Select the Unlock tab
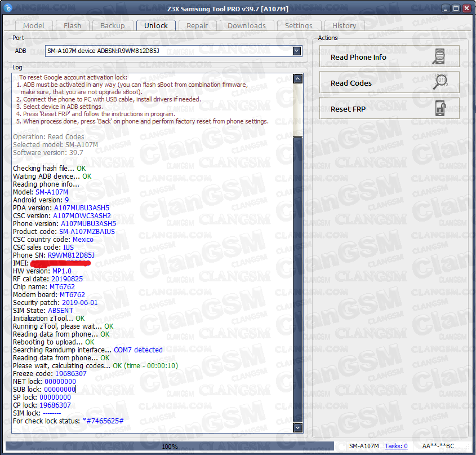The height and width of the screenshot is (455, 476). [155, 25]
